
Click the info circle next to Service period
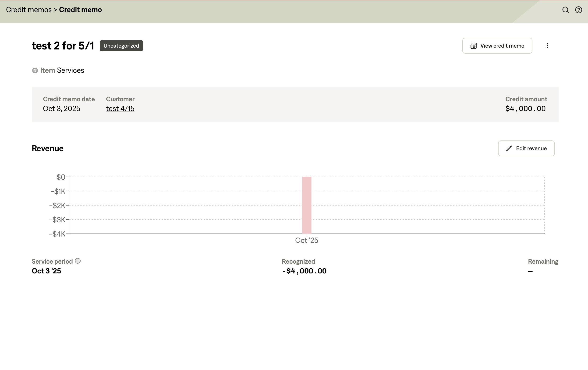[78, 261]
